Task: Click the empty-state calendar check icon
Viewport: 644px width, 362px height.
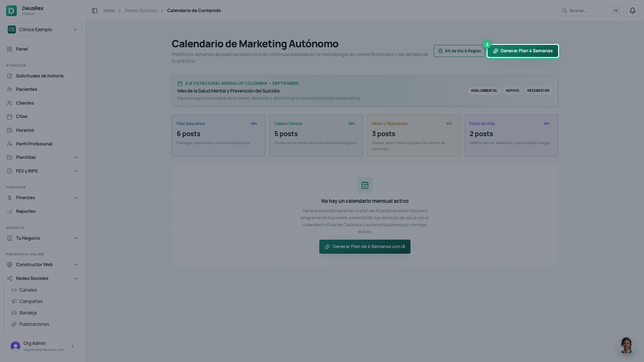Action: click(x=365, y=185)
